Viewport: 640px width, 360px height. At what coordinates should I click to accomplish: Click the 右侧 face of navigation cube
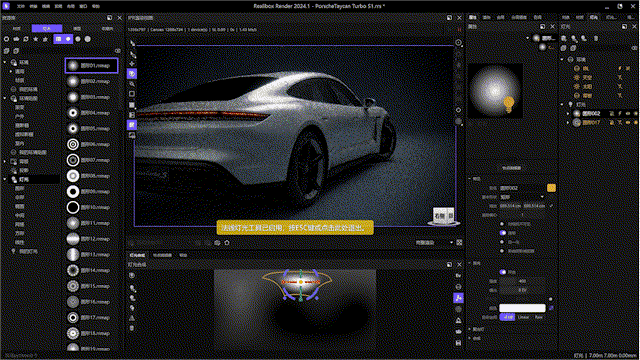click(x=439, y=216)
